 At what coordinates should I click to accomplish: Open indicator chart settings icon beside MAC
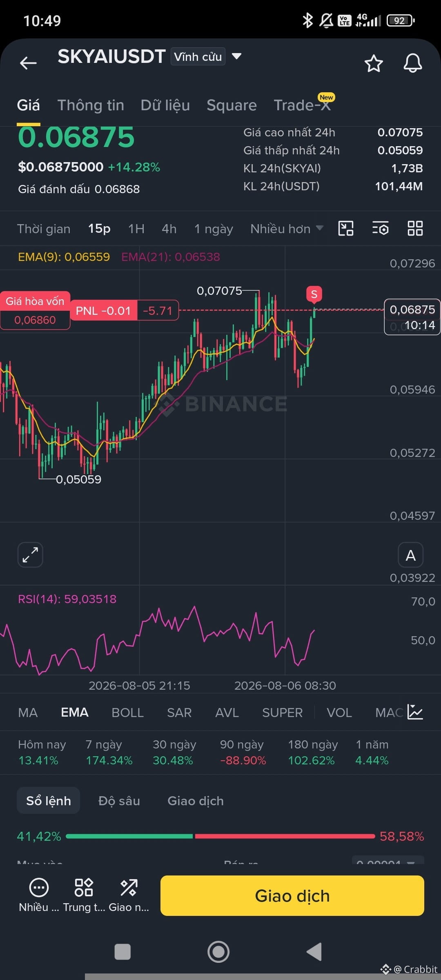(415, 712)
